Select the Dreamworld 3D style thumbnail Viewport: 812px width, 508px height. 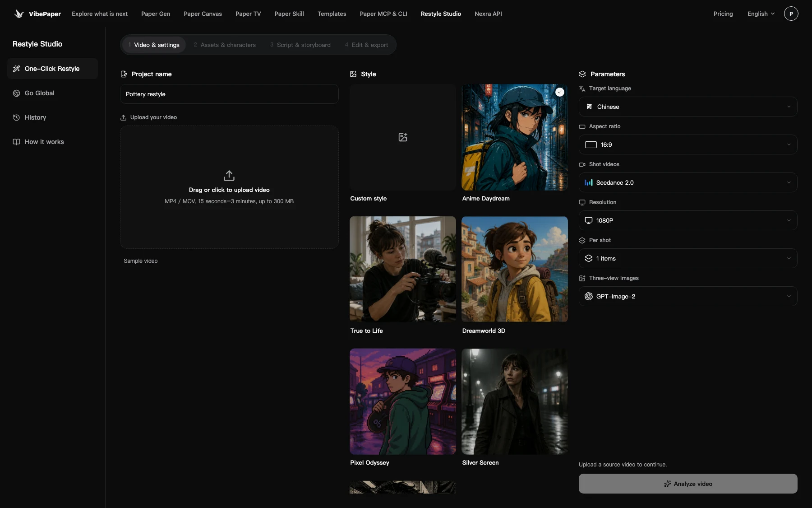(515, 269)
